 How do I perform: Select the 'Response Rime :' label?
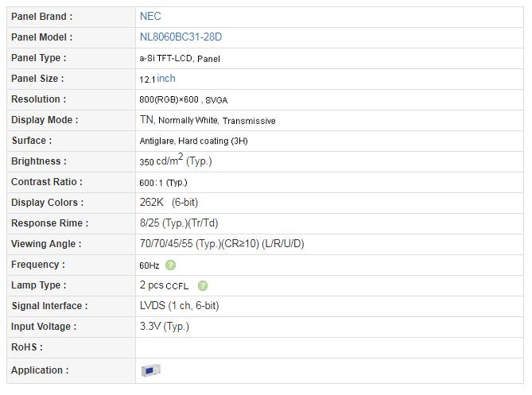(50, 223)
